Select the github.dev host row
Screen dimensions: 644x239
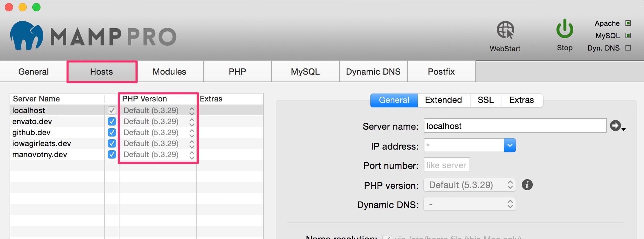pyautogui.click(x=137, y=132)
